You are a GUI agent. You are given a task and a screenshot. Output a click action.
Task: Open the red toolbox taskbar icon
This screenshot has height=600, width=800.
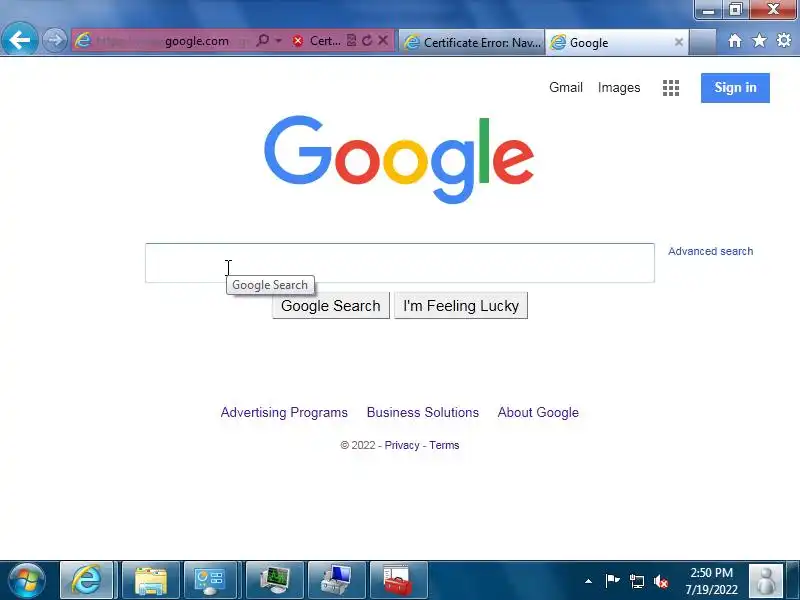398,580
